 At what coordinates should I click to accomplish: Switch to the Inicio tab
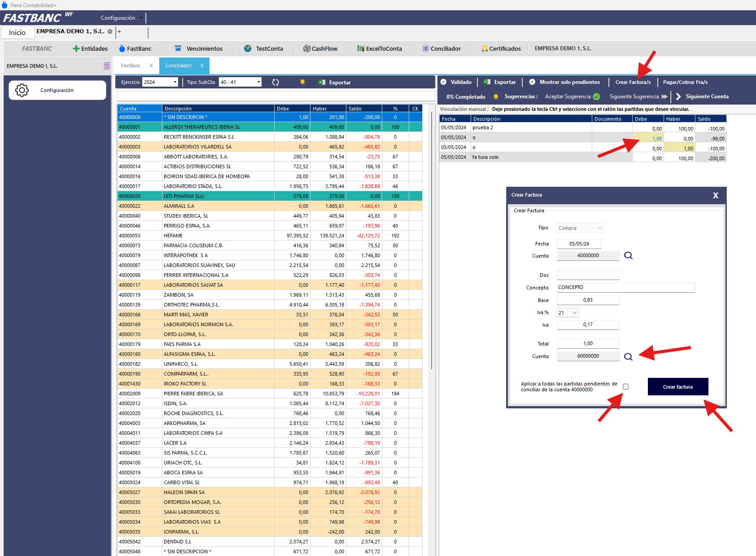(17, 32)
